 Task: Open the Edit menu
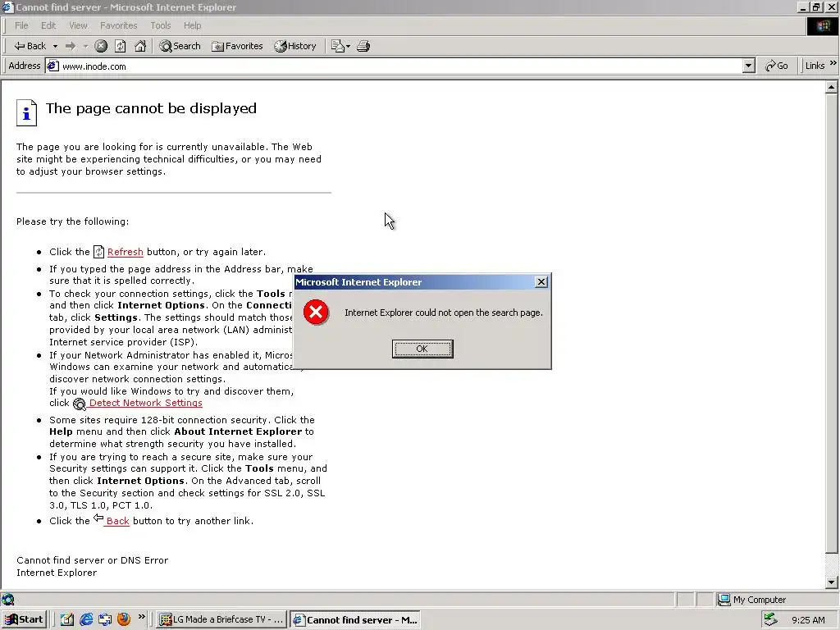[x=48, y=25]
